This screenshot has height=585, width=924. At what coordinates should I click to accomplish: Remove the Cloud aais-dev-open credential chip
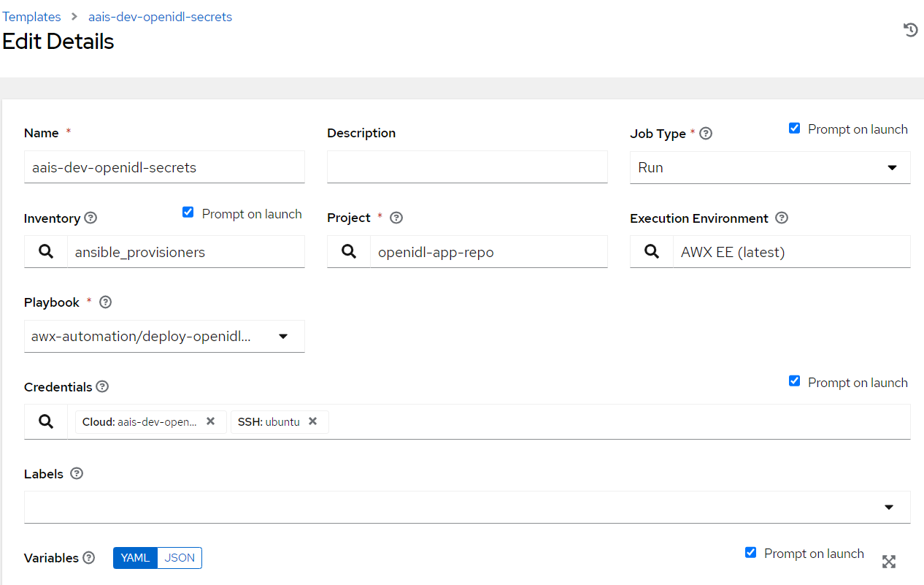click(x=210, y=421)
